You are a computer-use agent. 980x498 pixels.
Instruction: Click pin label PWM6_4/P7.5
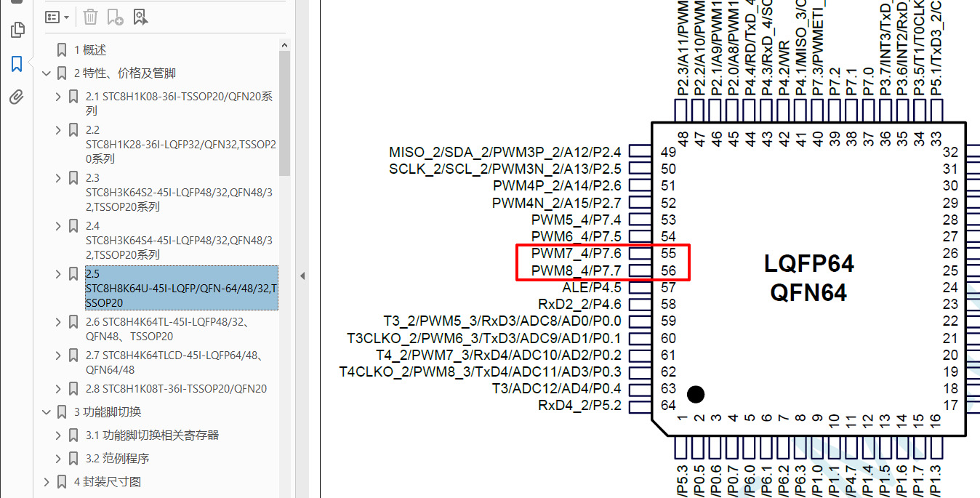coord(577,236)
